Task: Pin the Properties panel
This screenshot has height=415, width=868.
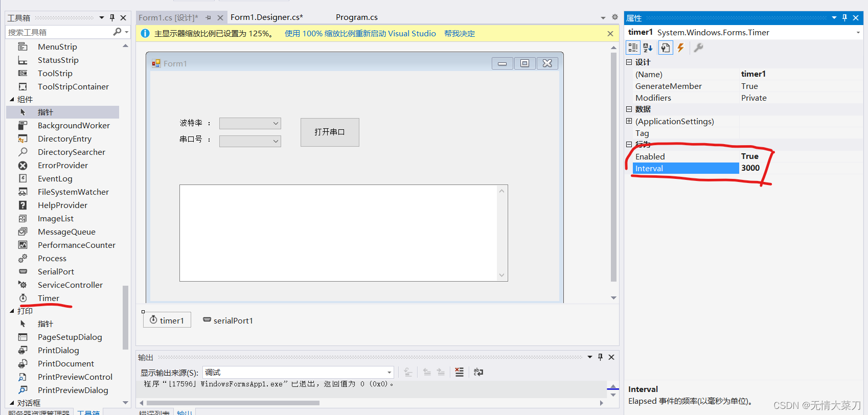Action: point(844,18)
